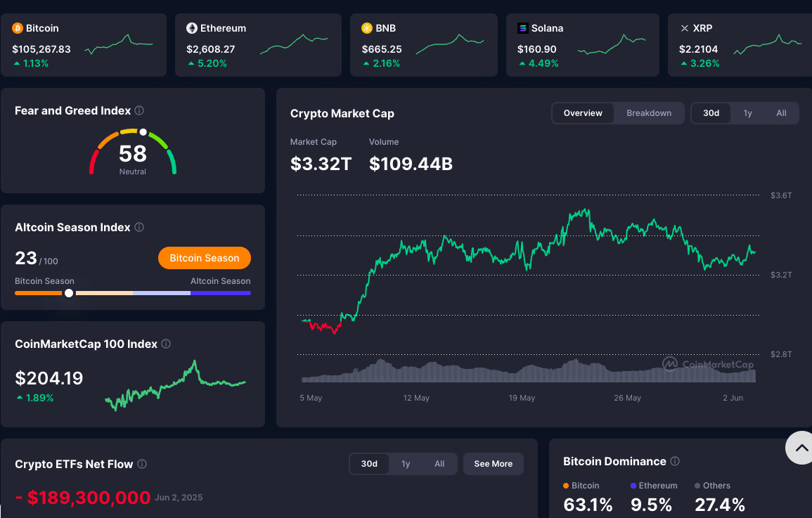This screenshot has width=812, height=518.
Task: Open the Fear and Greed Index info icon
Action: tap(139, 110)
